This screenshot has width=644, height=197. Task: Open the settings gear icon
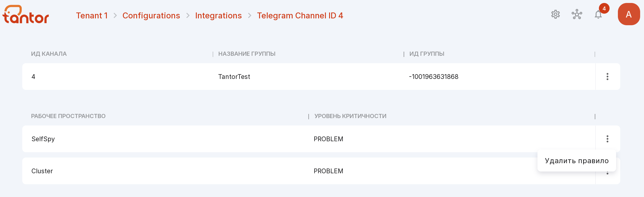pyautogui.click(x=555, y=14)
